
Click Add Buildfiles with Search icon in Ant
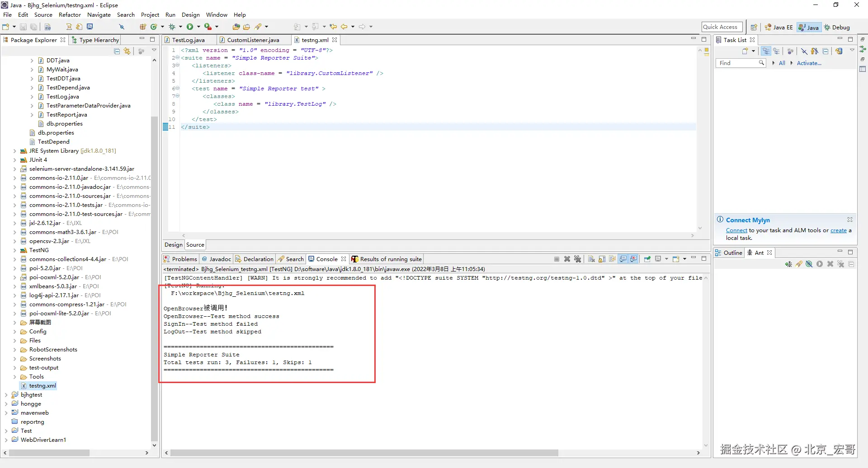coord(799,264)
